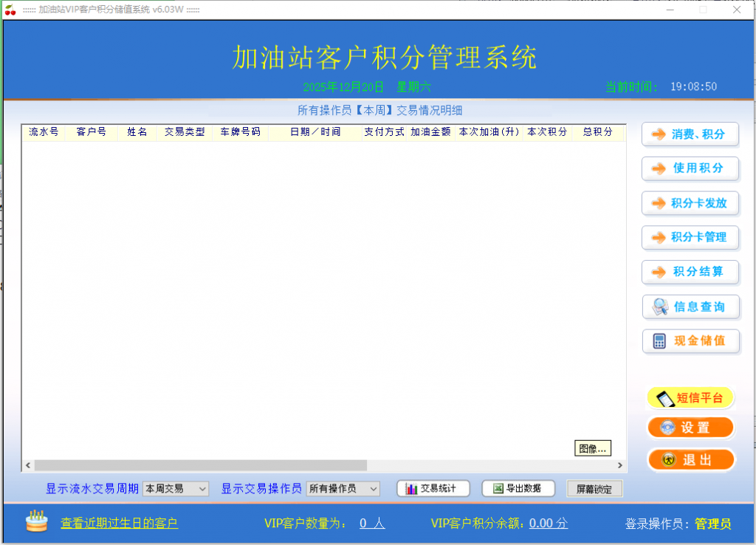The height and width of the screenshot is (545, 756).
Task: Go to 积分卡管理
Action: 690,237
